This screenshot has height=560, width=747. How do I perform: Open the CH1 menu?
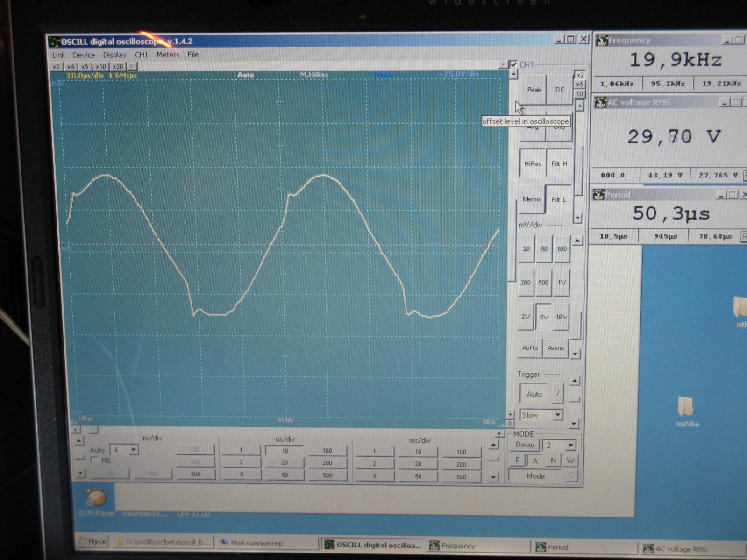point(142,55)
